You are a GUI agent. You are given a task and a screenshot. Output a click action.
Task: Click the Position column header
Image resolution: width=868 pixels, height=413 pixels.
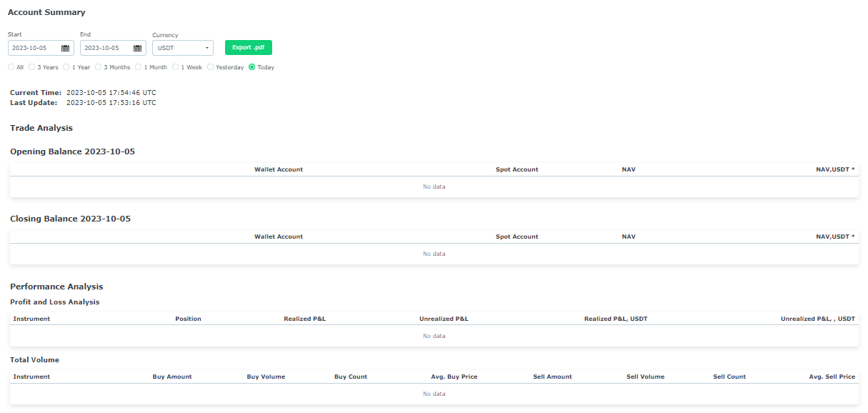coord(188,319)
